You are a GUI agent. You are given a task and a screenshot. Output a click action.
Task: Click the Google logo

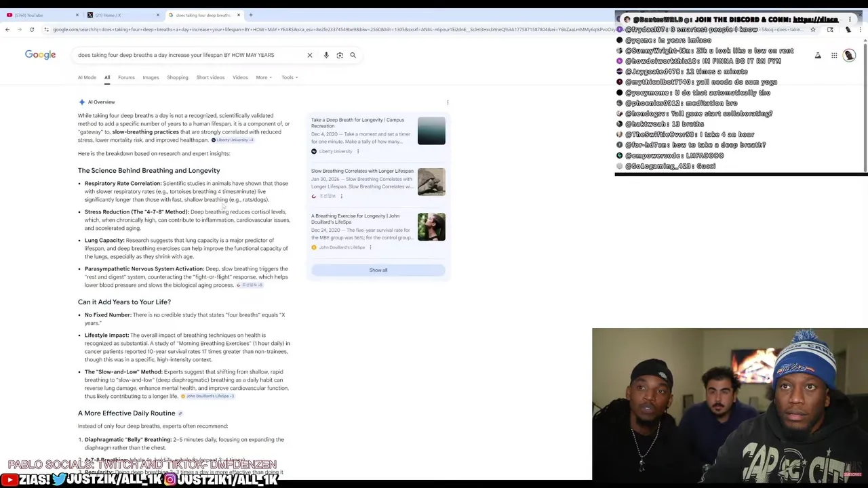pyautogui.click(x=40, y=55)
